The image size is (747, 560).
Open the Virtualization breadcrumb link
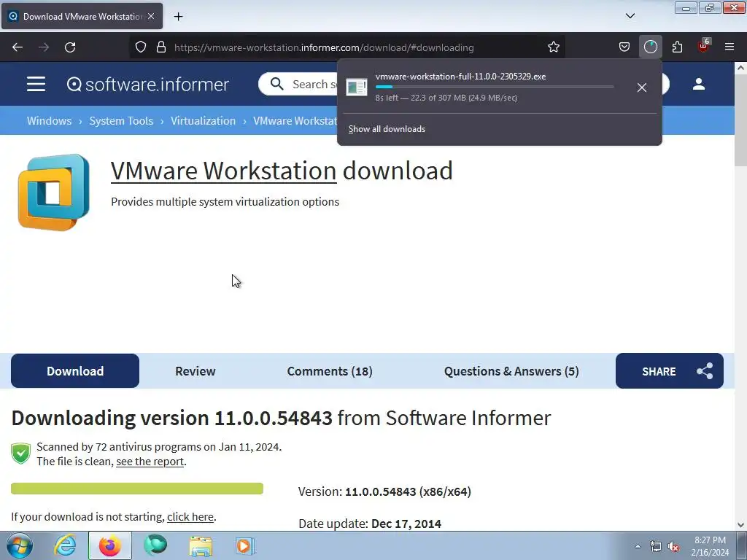click(203, 121)
